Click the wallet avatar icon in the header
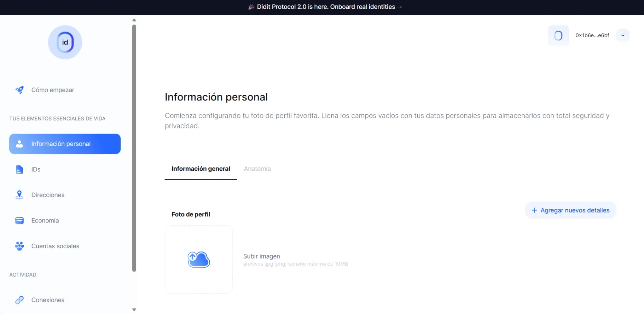This screenshot has width=644, height=314. point(558,35)
